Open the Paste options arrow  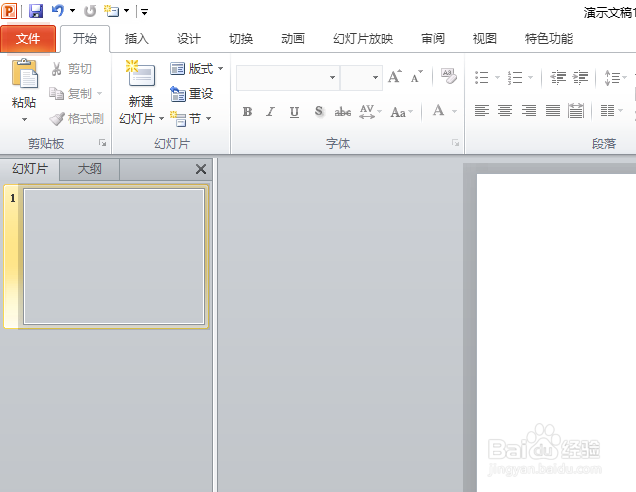click(24, 119)
